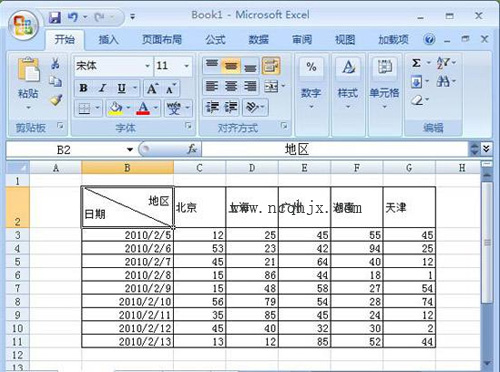Image resolution: width=500 pixels, height=372 pixels.
Task: Toggle Wrap Text button
Action: 271,66
